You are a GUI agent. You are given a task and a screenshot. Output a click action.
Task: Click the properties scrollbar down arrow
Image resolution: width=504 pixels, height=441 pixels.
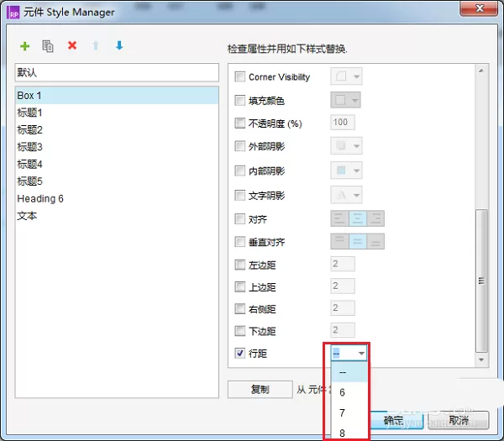(x=481, y=360)
